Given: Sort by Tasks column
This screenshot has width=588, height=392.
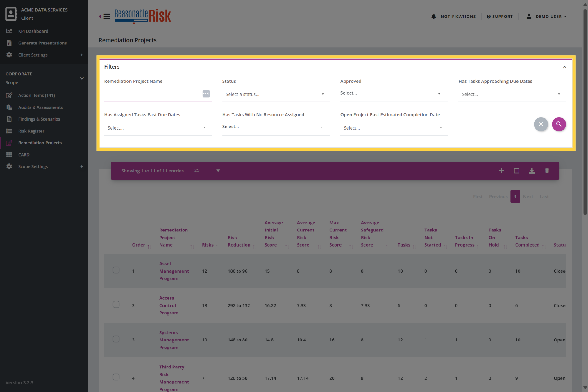Looking at the screenshot, I should point(407,245).
